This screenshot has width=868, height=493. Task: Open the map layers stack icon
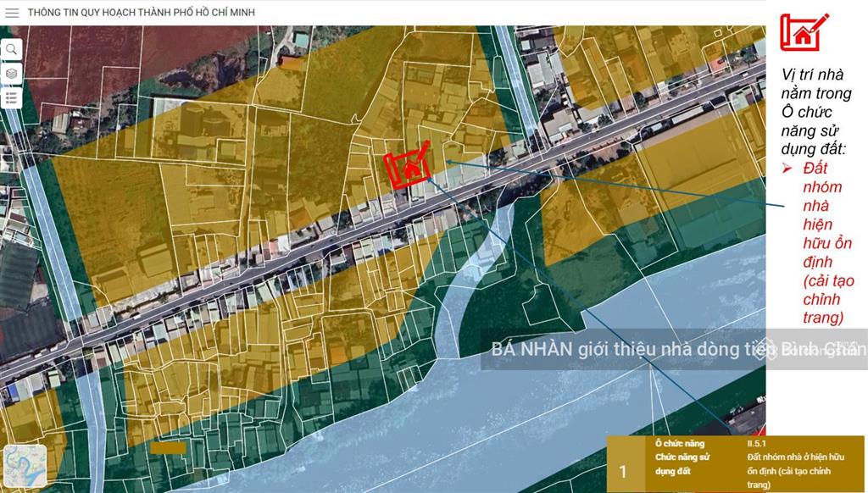tap(12, 74)
